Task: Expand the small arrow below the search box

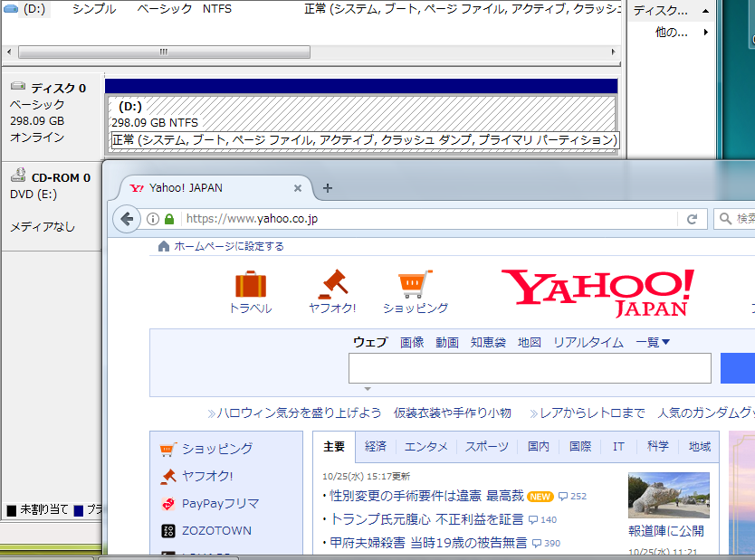Action: (368, 389)
